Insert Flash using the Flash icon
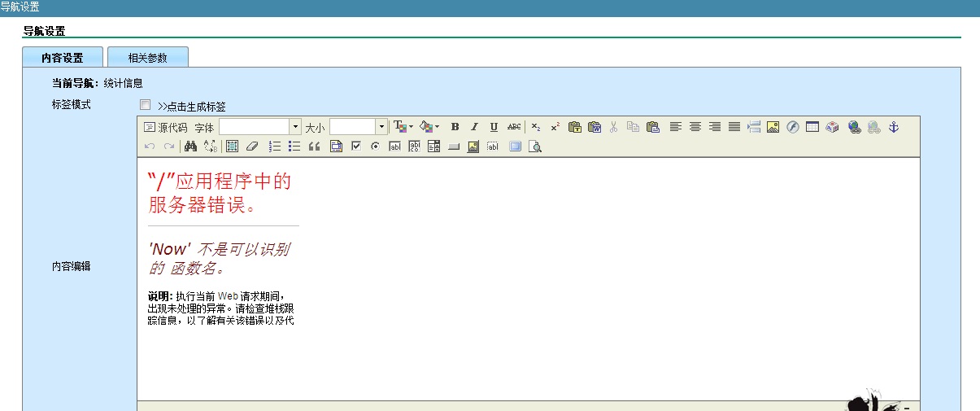 click(792, 127)
